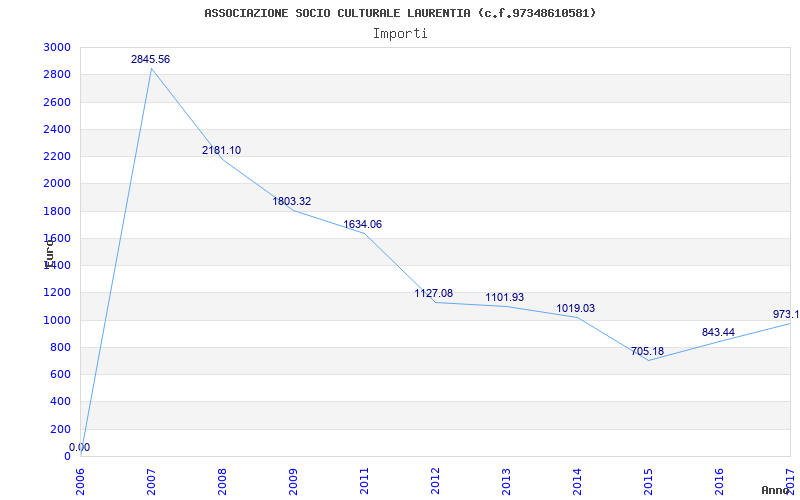
Task: Click the 2181.10 value label
Action: pos(221,151)
